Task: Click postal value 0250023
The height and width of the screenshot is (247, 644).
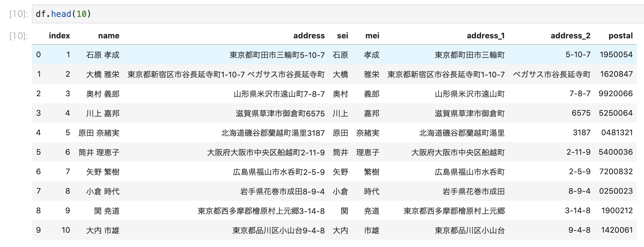Action: pyautogui.click(x=616, y=191)
